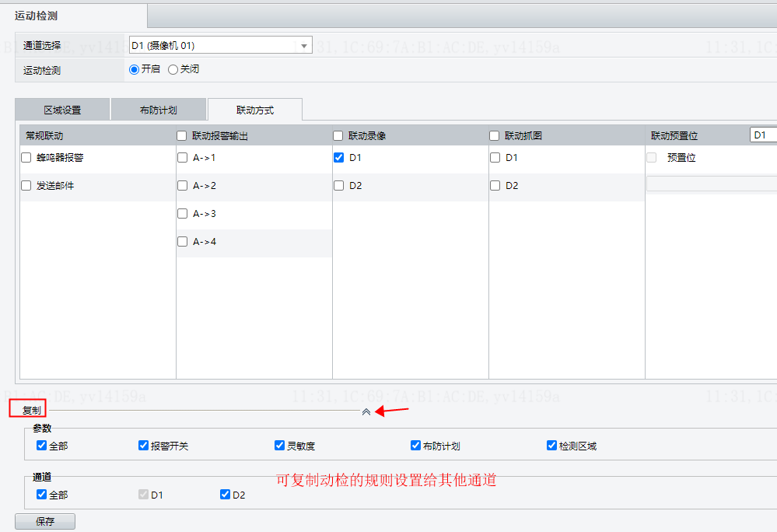Toggle the 联动报警输出 header checkbox

[182, 136]
